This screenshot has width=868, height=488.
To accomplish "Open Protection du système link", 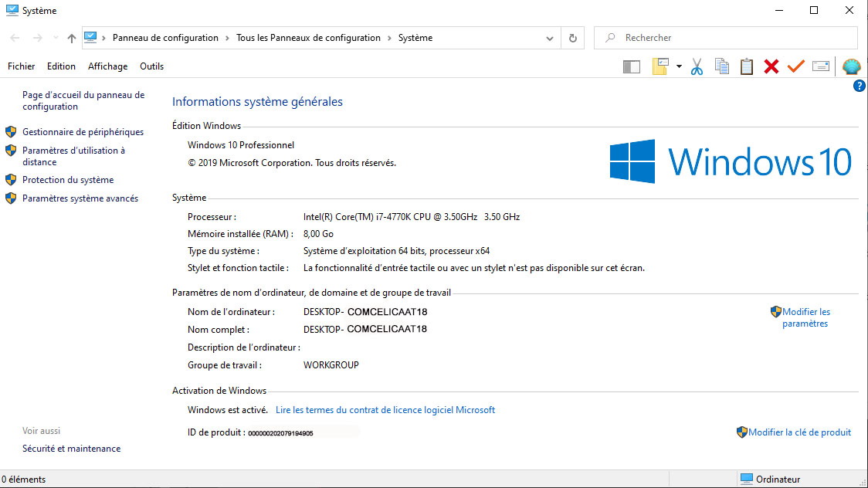I will pyautogui.click(x=68, y=180).
